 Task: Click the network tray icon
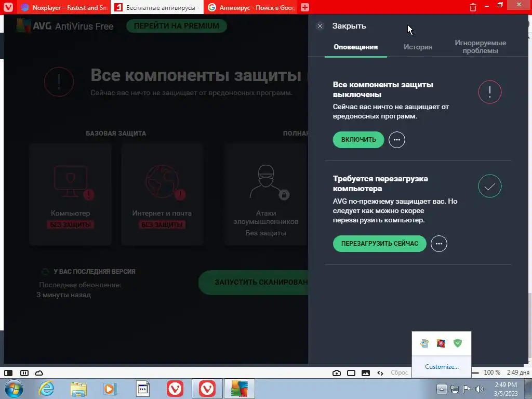point(455,389)
